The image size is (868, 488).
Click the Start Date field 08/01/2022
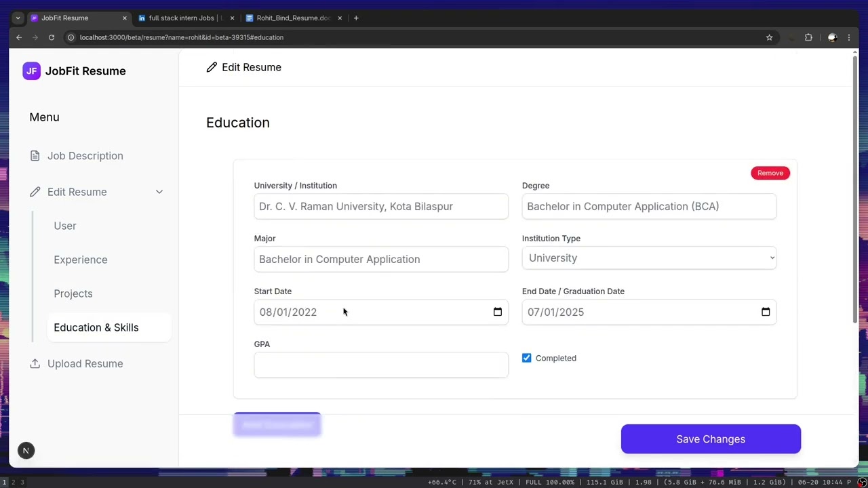pos(381,312)
